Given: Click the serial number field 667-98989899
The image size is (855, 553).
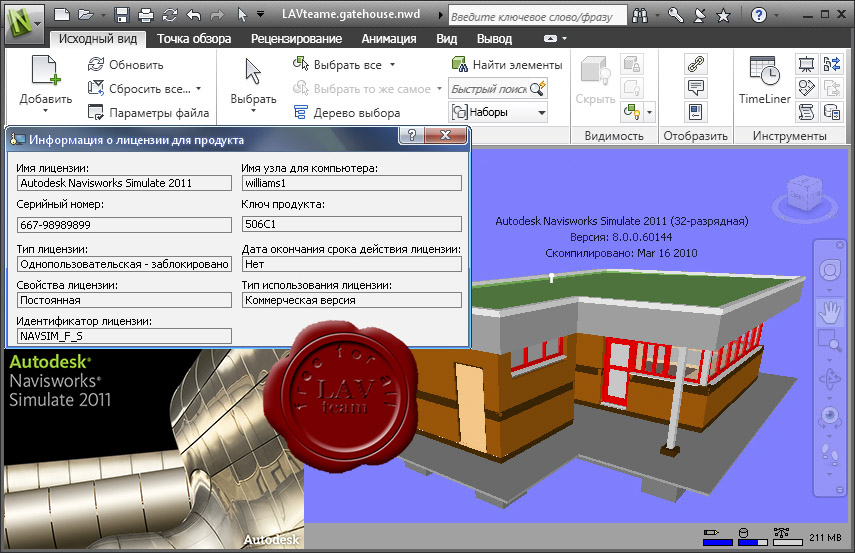Looking at the screenshot, I should click(124, 225).
